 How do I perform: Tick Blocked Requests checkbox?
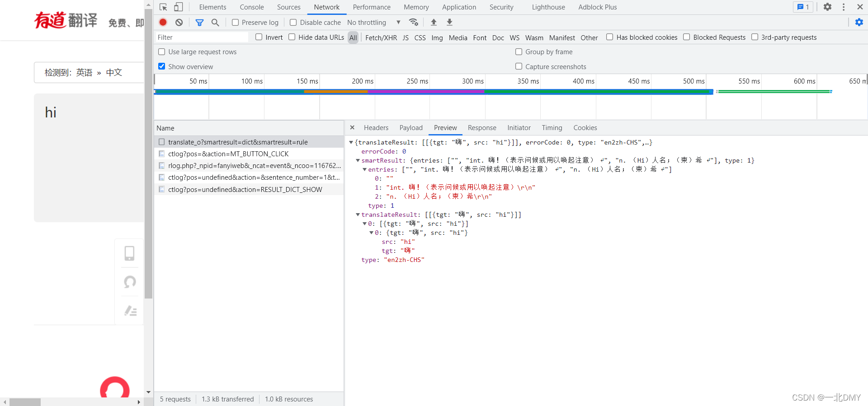coord(686,37)
